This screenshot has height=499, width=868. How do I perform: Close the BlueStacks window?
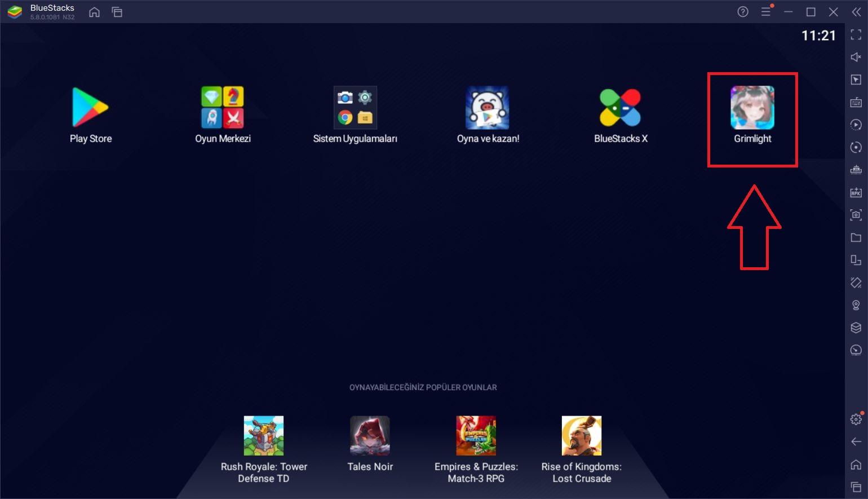click(x=834, y=12)
